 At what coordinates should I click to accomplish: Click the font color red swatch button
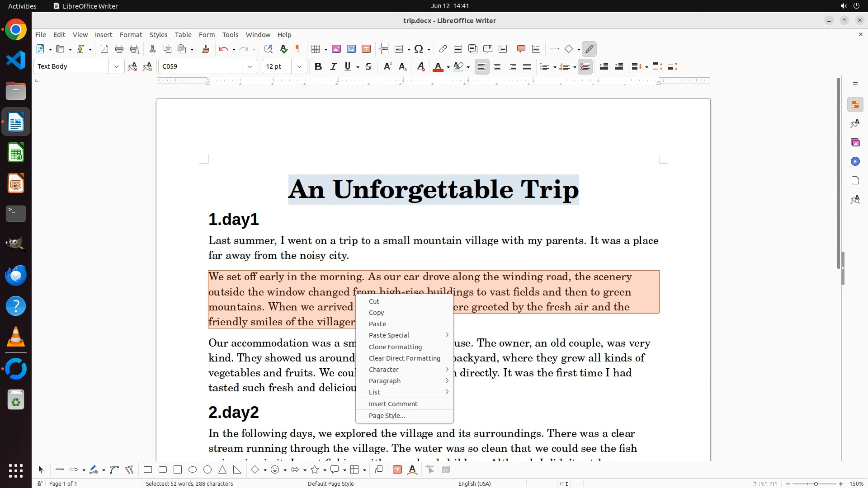(438, 66)
